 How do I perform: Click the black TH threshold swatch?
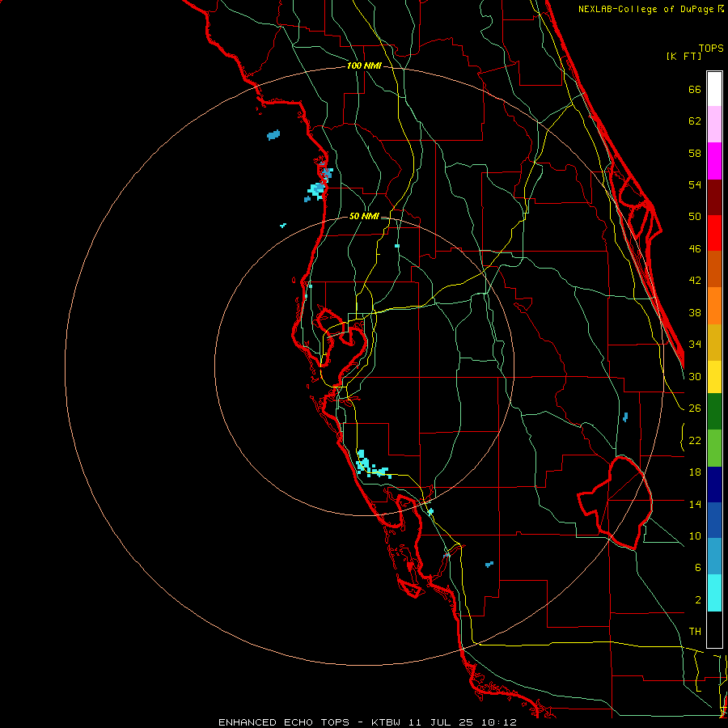coord(714,629)
